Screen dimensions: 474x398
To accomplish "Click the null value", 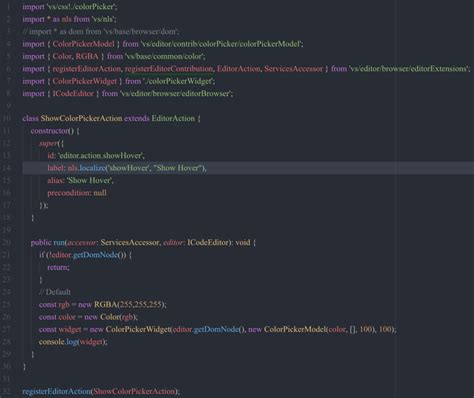I will pos(100,193).
